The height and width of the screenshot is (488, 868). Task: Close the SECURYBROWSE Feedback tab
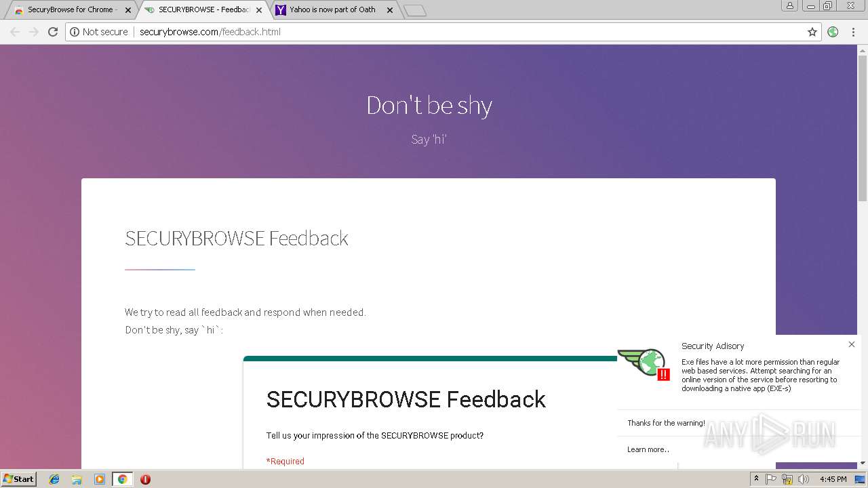tap(259, 10)
